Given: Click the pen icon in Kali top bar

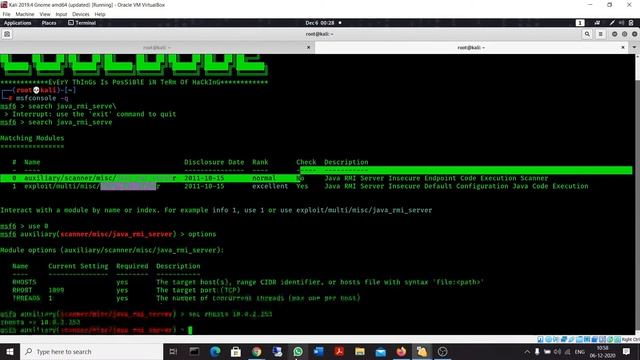Looking at the screenshot, I should [x=612, y=23].
